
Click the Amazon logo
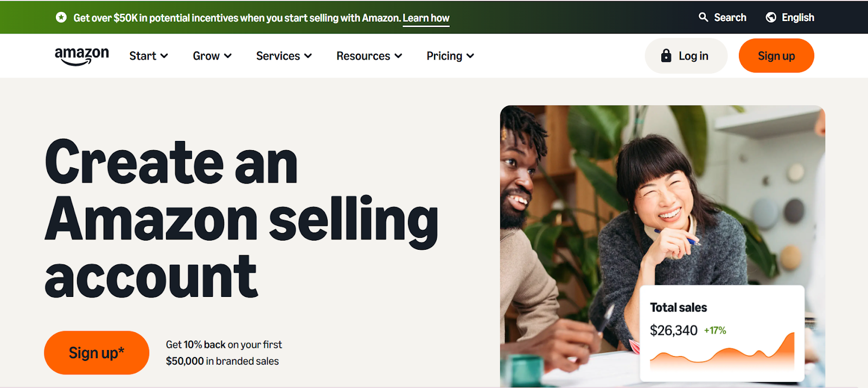[x=81, y=56]
